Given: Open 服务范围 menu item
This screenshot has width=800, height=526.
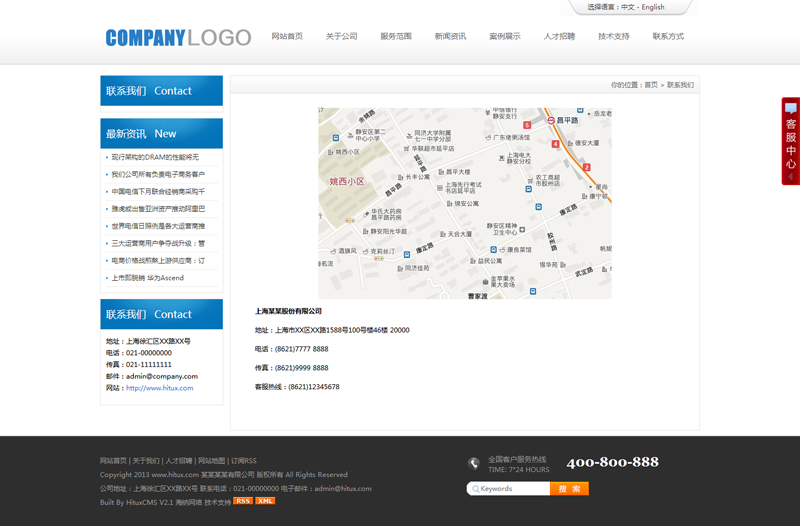Looking at the screenshot, I should [x=396, y=36].
